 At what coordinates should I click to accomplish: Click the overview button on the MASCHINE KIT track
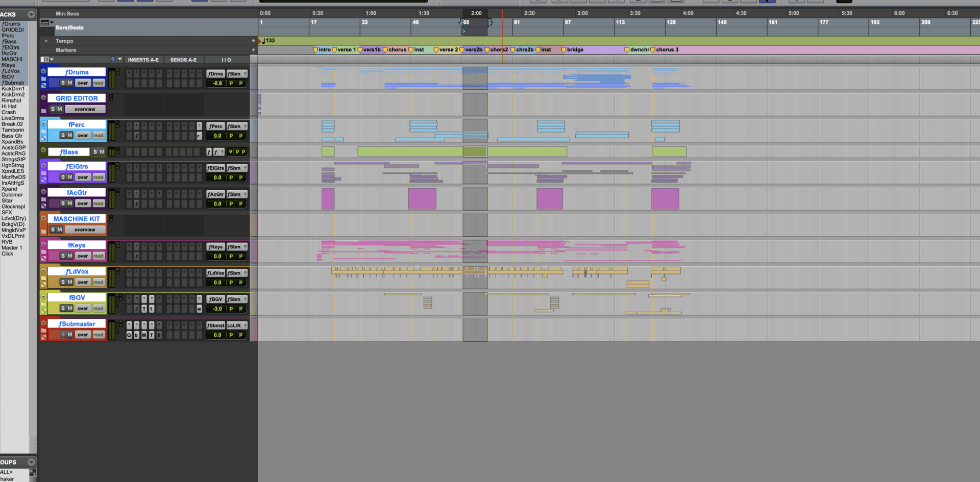click(85, 230)
